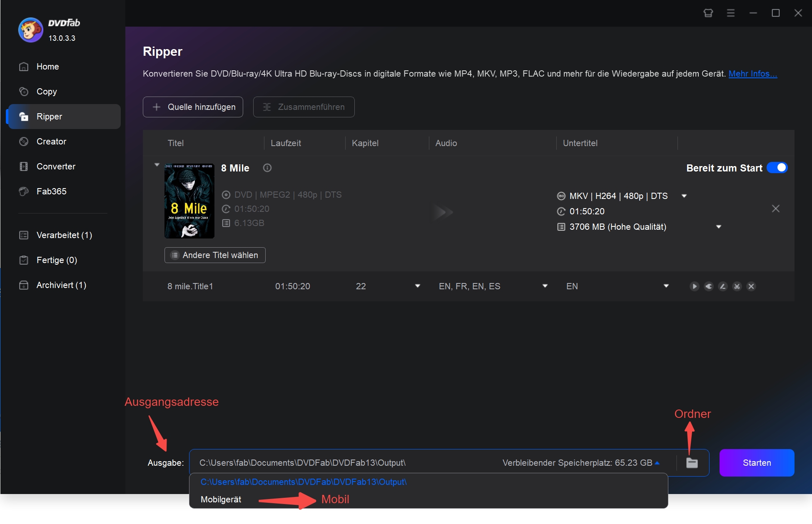Click the Zusammenführen button
This screenshot has width=812, height=524.
click(x=304, y=107)
